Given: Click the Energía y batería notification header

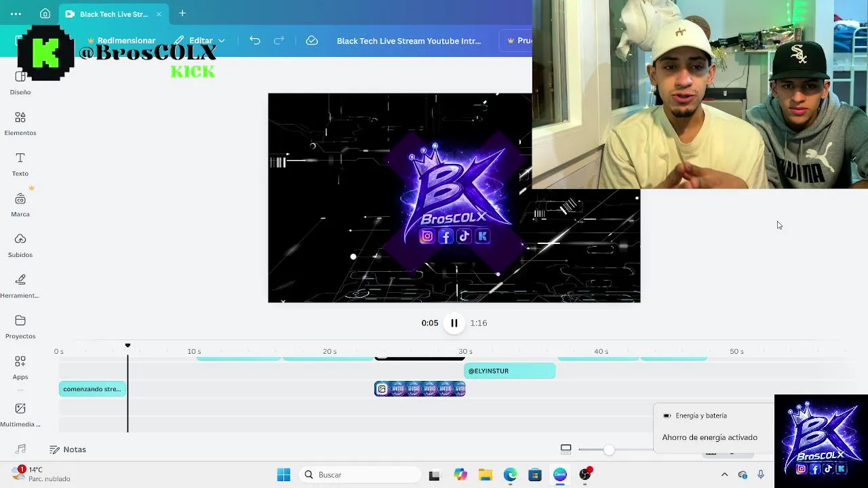Looking at the screenshot, I should pos(701,415).
